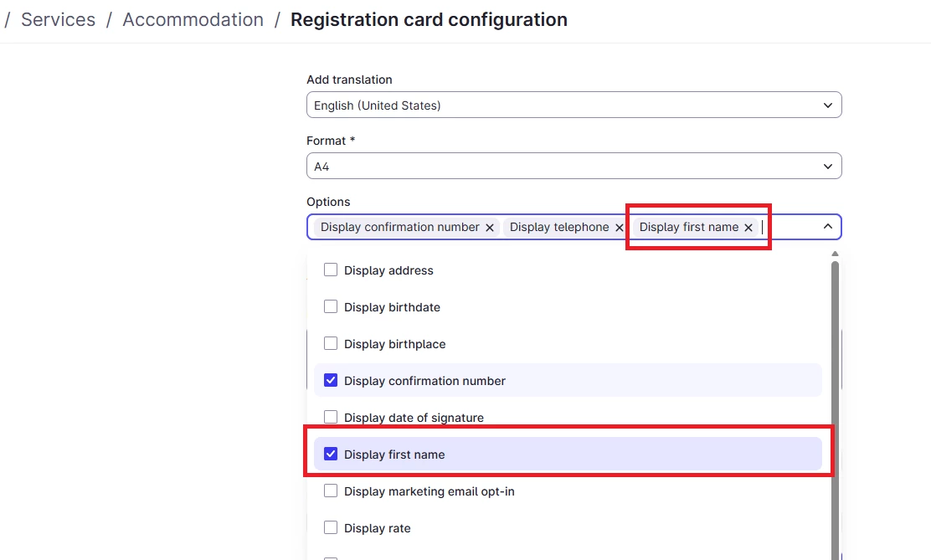Open the Format A4 dropdown
Viewport: 931px width, 560px height.
coord(574,167)
